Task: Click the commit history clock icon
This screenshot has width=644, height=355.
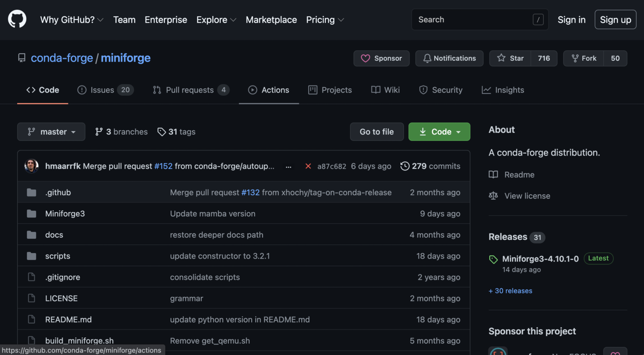Action: 405,166
